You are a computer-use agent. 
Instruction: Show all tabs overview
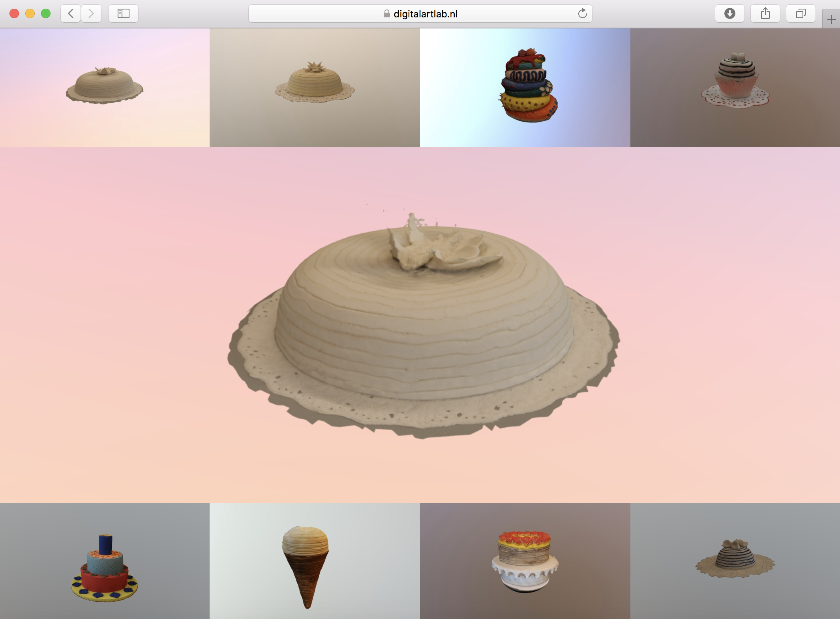(801, 14)
